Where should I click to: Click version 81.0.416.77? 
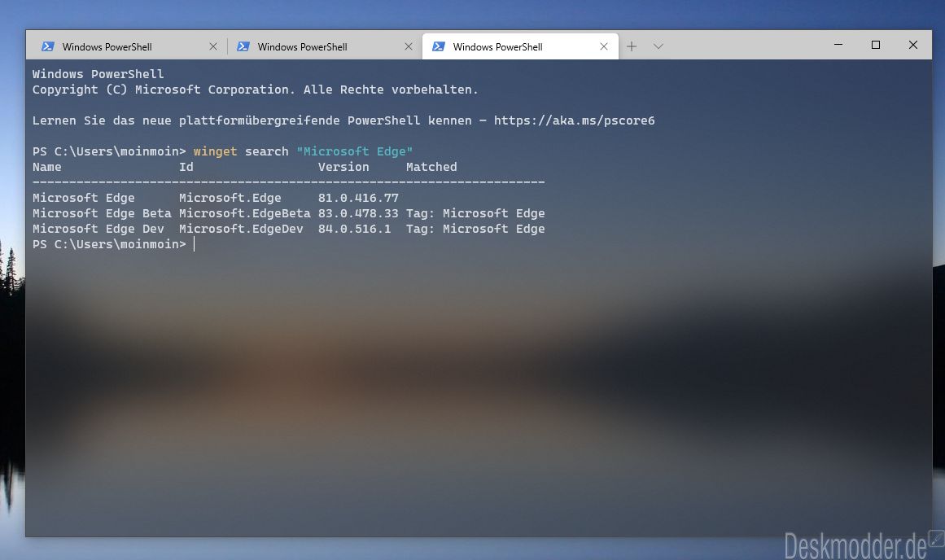[x=359, y=198]
